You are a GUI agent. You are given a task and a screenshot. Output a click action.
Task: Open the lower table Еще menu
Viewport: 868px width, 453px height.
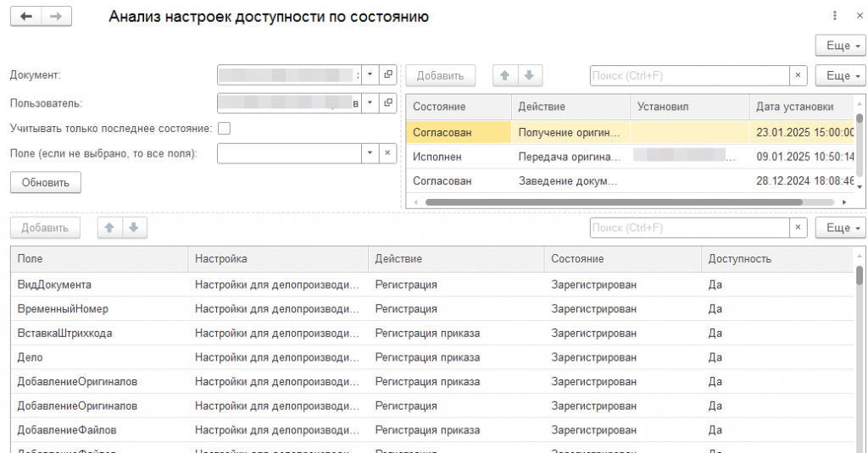tap(840, 228)
